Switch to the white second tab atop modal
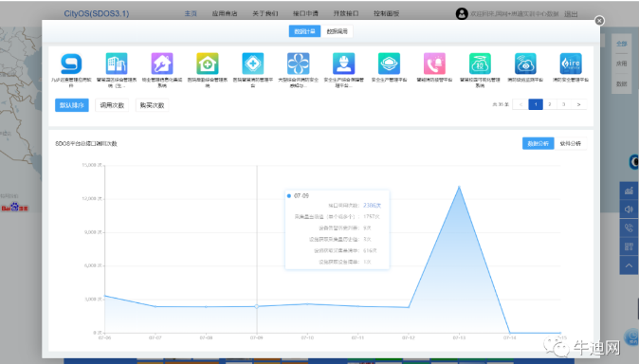 tap(337, 31)
